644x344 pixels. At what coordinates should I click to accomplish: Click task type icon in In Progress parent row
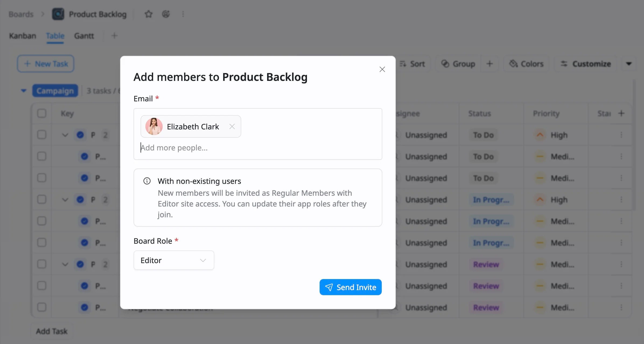(80, 199)
